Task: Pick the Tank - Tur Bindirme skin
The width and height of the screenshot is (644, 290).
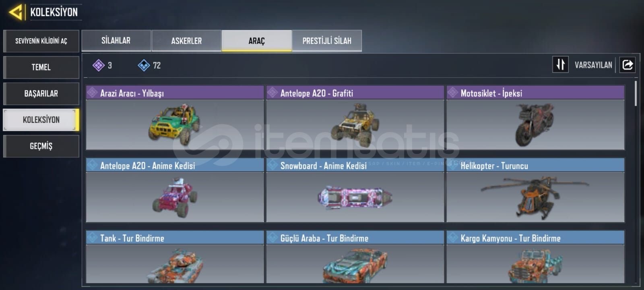Action: point(175,257)
